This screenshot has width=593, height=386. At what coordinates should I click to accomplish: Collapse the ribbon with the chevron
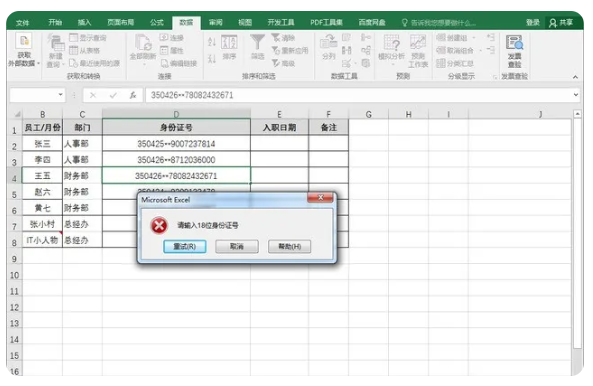pos(575,77)
